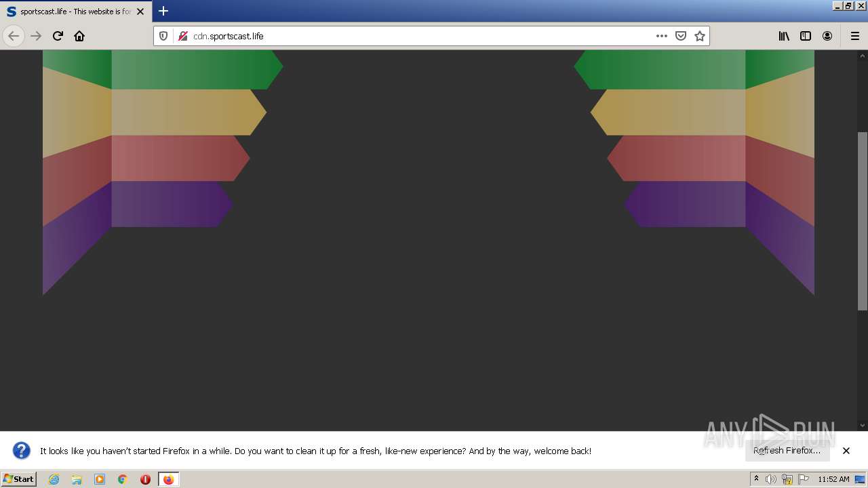Open the Firefox account menu
Image resolution: width=868 pixels, height=488 pixels.
tap(827, 36)
